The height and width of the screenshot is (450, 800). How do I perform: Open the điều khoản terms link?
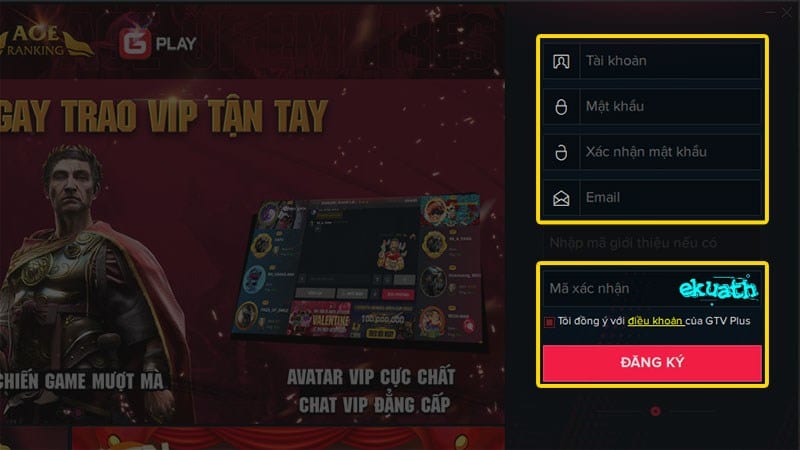click(x=655, y=321)
